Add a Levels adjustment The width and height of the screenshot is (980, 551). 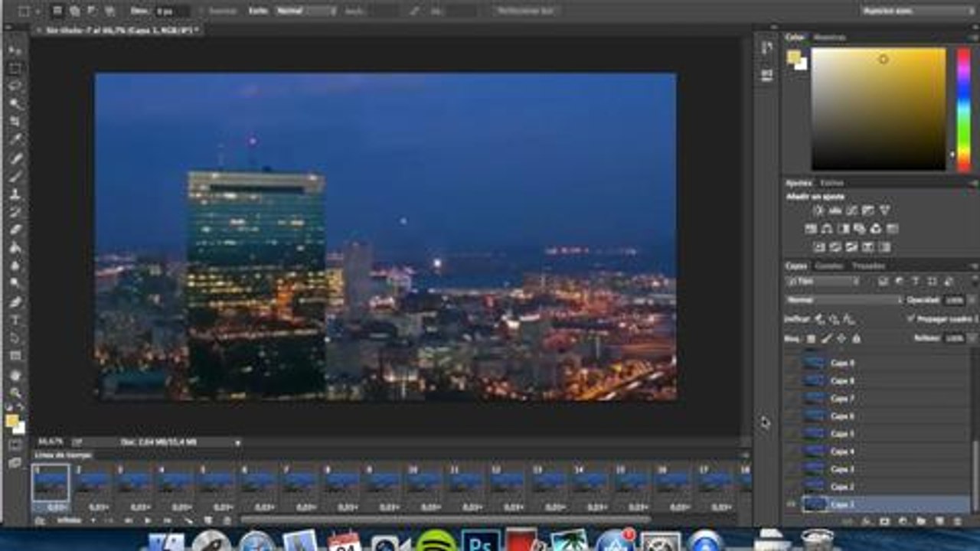coord(835,210)
